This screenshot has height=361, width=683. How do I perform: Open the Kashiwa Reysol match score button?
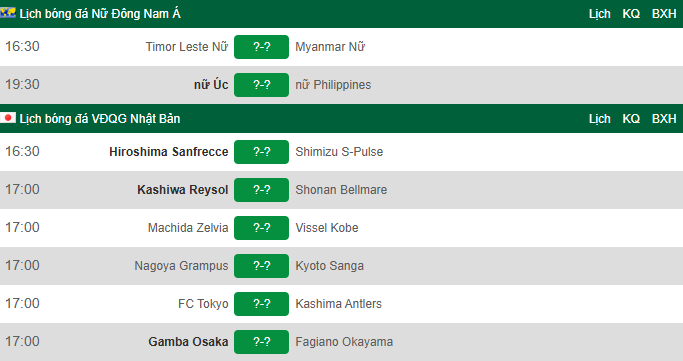(261, 189)
